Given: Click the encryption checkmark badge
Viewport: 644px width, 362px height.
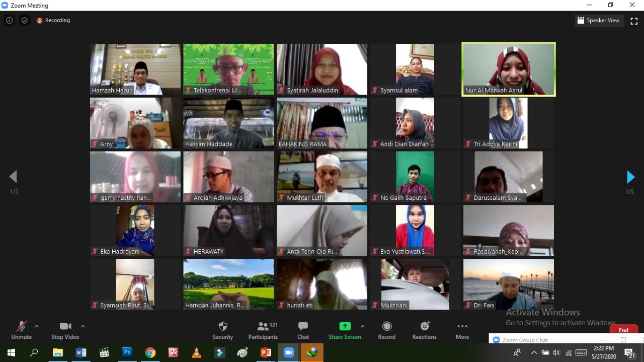Looking at the screenshot, I should click(x=24, y=20).
